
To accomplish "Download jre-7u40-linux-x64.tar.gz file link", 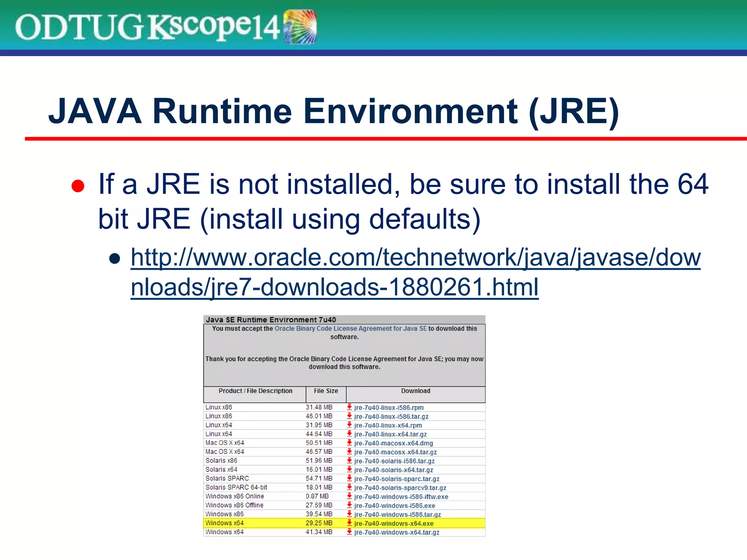I will coord(390,434).
